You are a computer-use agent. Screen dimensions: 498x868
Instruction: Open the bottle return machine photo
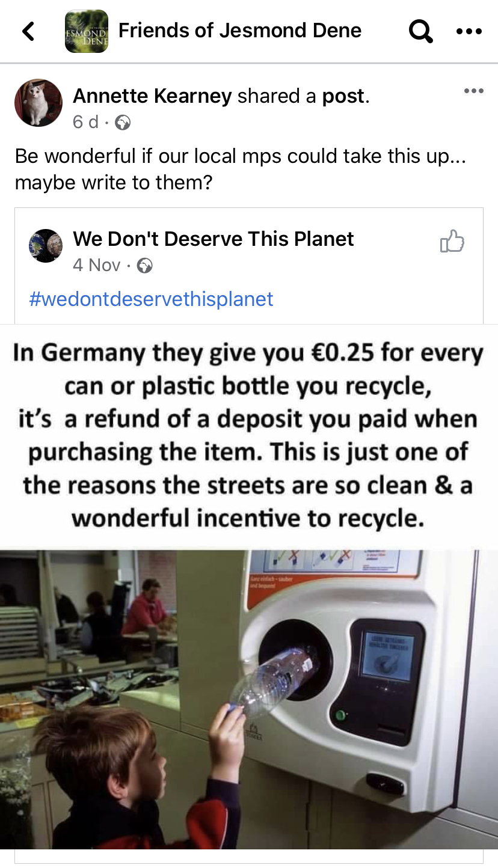point(249,699)
